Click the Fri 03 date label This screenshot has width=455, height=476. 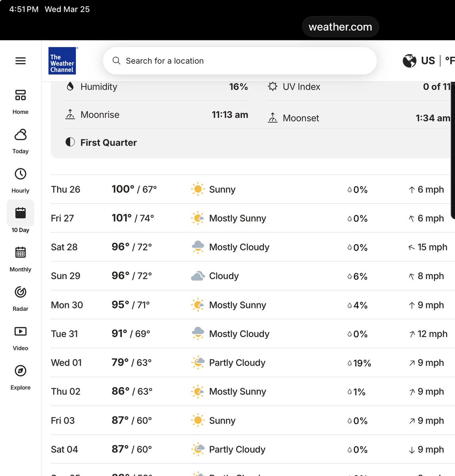tap(63, 420)
